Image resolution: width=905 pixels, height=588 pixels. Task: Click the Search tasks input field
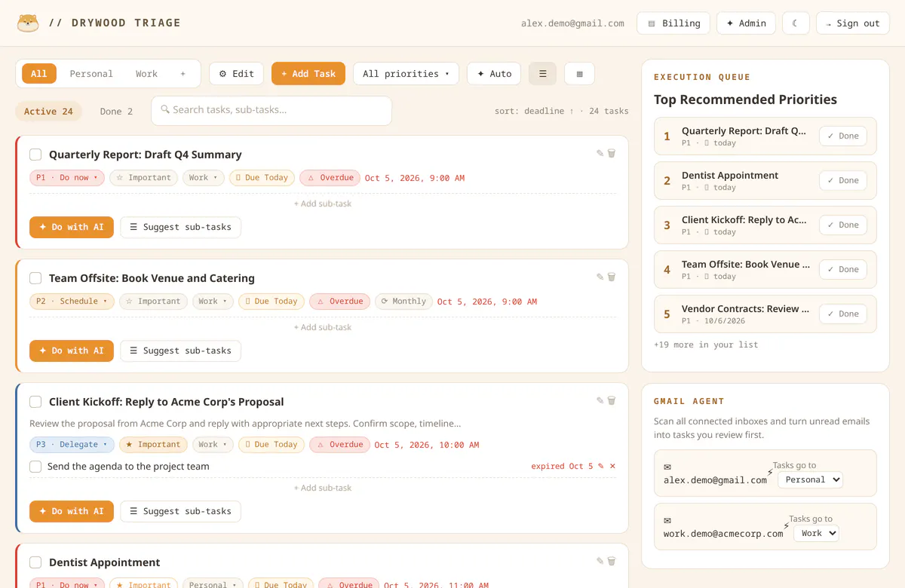click(271, 110)
